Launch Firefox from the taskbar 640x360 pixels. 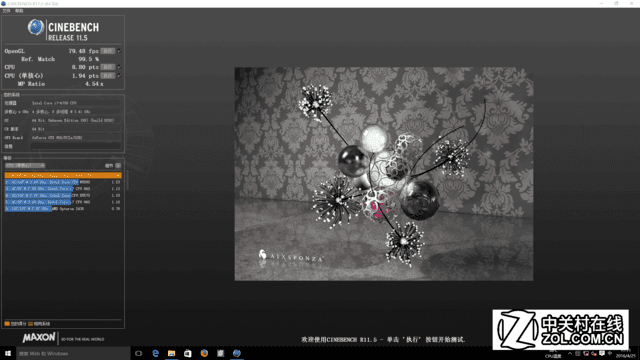[204, 353]
